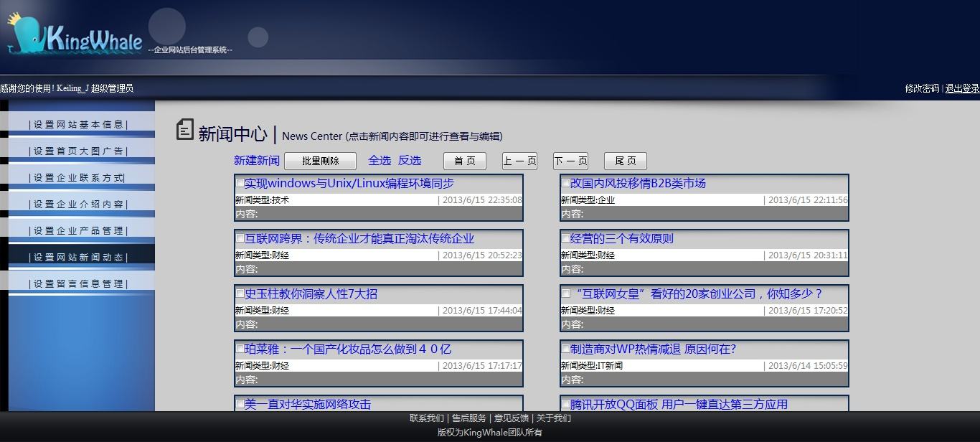Open news 史玉柱教你洞察人性7大招
This screenshot has height=442, width=980.
pyautogui.click(x=311, y=293)
